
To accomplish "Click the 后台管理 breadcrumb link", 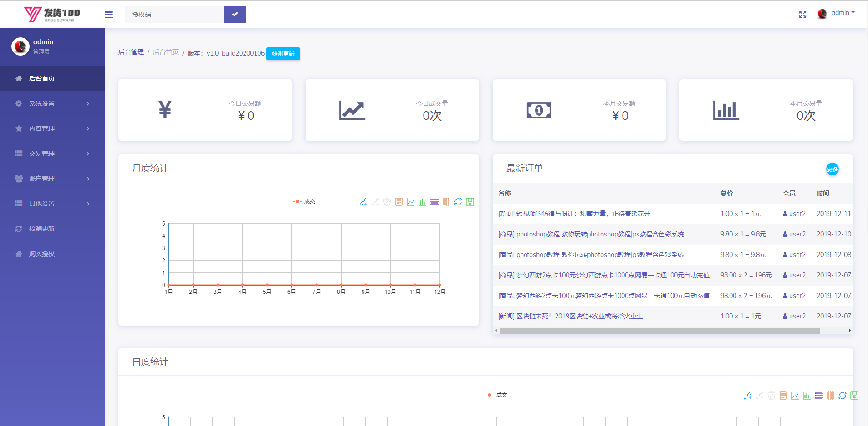I will click(131, 52).
